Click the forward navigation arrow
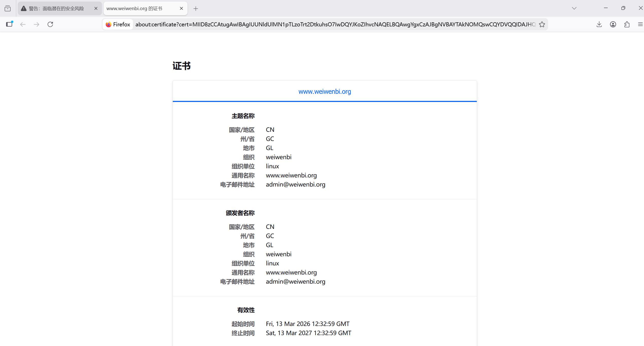Viewport: 644px width, 346px height. pyautogui.click(x=37, y=24)
